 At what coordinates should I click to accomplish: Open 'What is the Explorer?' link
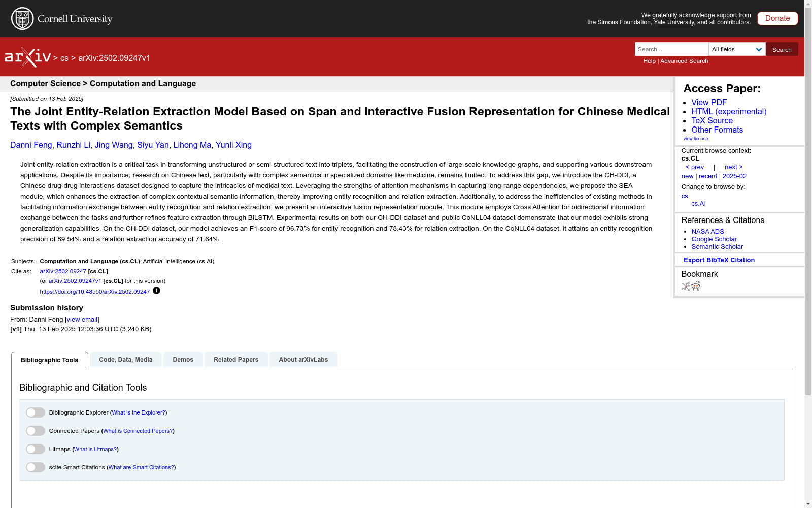coord(139,412)
